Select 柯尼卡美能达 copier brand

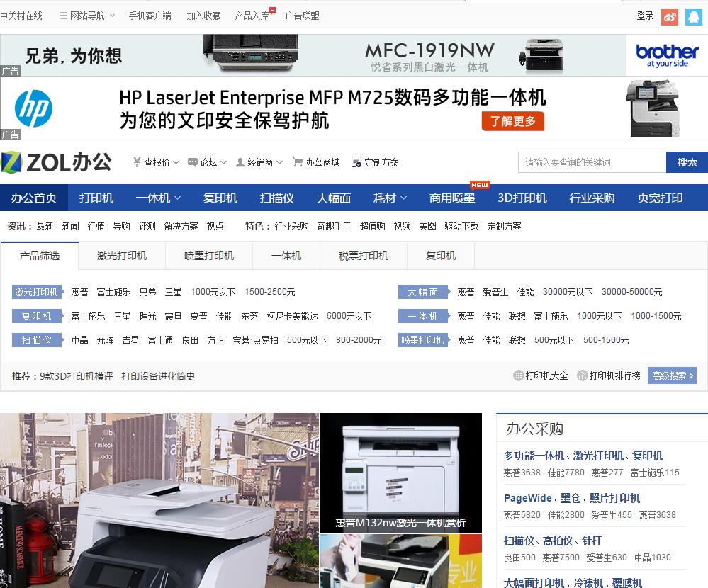click(292, 316)
